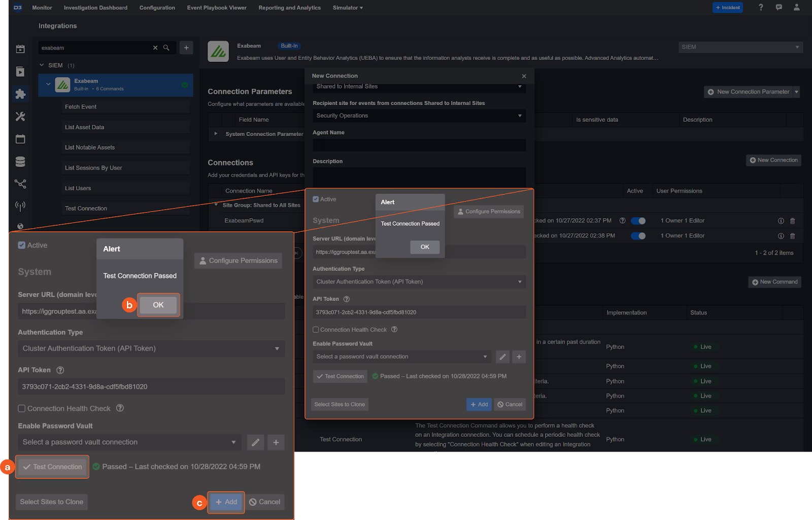Open the user profile icon in top bar

tap(797, 7)
